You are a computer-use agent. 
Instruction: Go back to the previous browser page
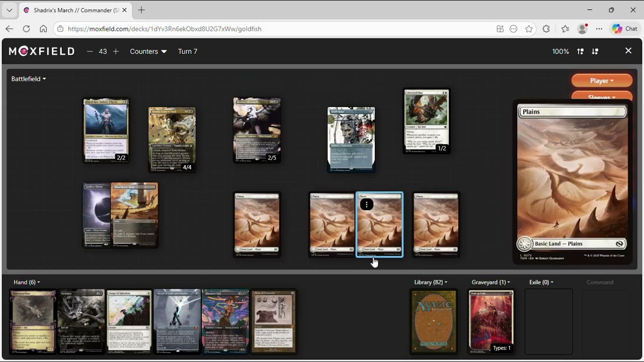(x=10, y=29)
